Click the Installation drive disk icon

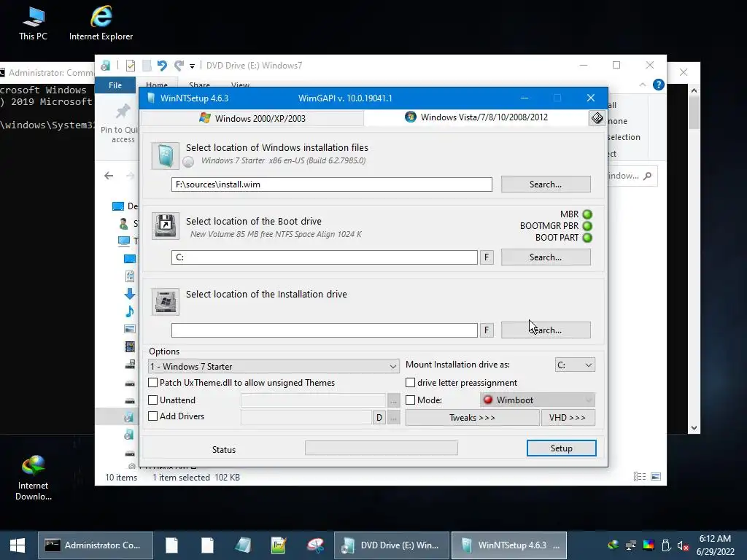165,301
